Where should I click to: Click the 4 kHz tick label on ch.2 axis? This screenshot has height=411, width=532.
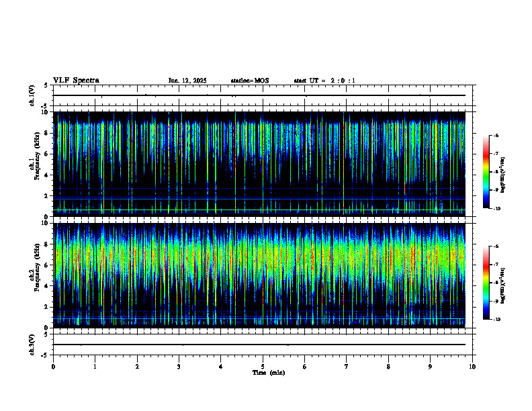47,286
